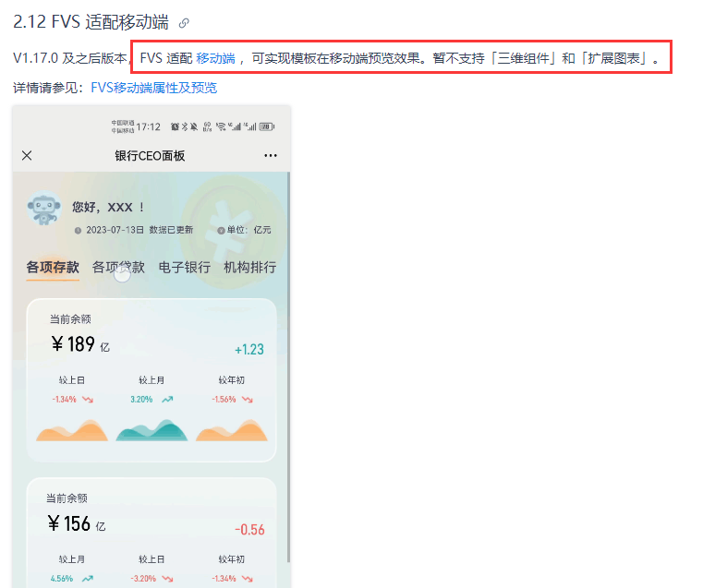The width and height of the screenshot is (715, 588).
Task: Click the ¥189 亿 balance value
Action: point(80,344)
